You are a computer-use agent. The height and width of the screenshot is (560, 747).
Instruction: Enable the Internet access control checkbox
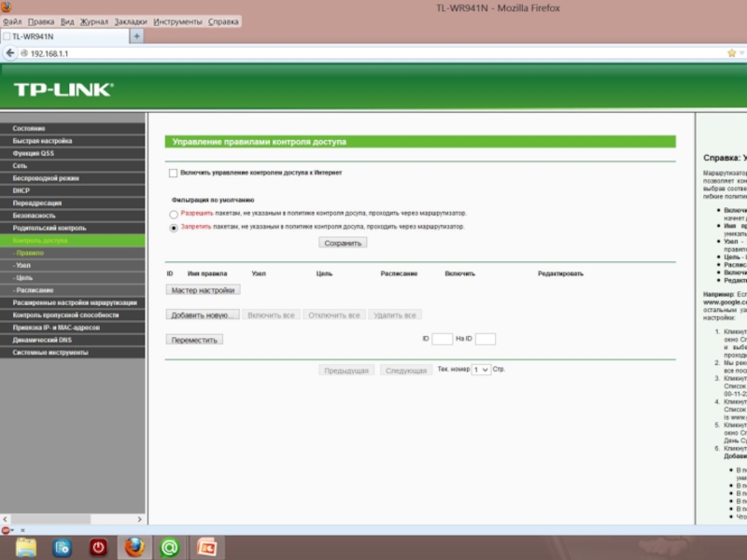click(x=173, y=173)
